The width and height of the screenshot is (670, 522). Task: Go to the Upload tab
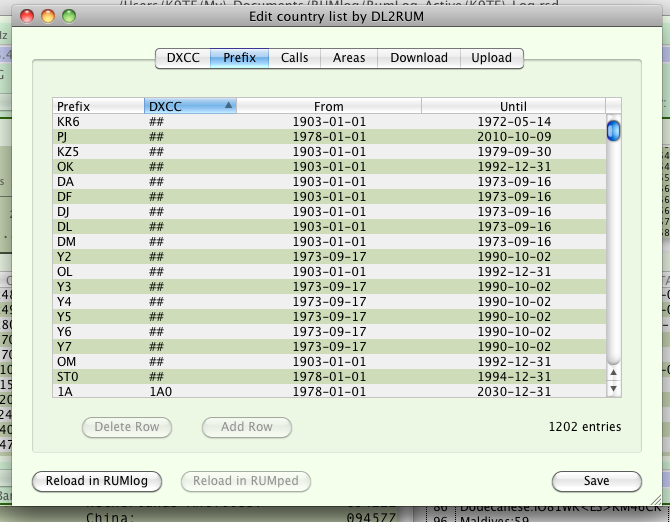coord(491,58)
